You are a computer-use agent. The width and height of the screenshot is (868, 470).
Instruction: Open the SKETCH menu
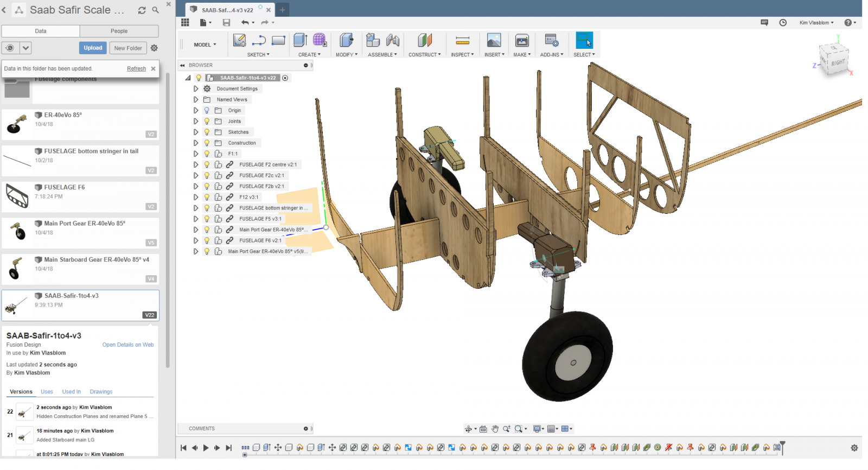pyautogui.click(x=258, y=55)
